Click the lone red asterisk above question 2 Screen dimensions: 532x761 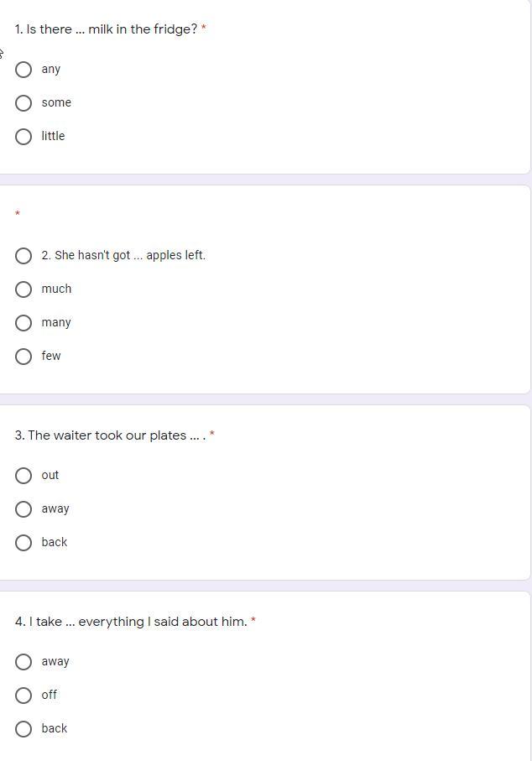18,215
